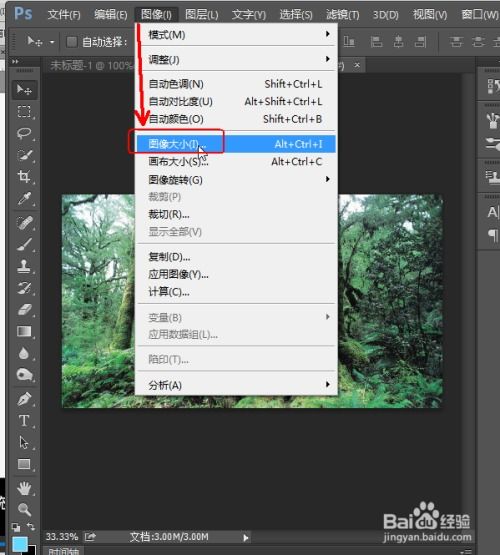Select the History Brush tool

24,288
